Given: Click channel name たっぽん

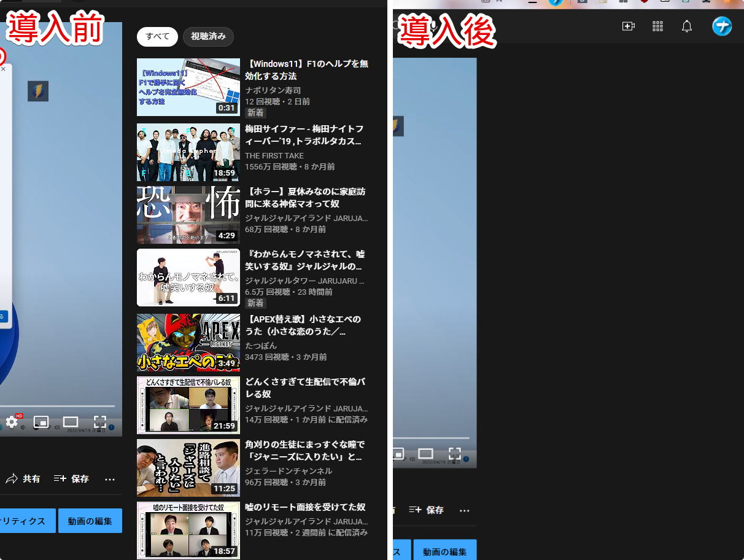Looking at the screenshot, I should tap(261, 346).
